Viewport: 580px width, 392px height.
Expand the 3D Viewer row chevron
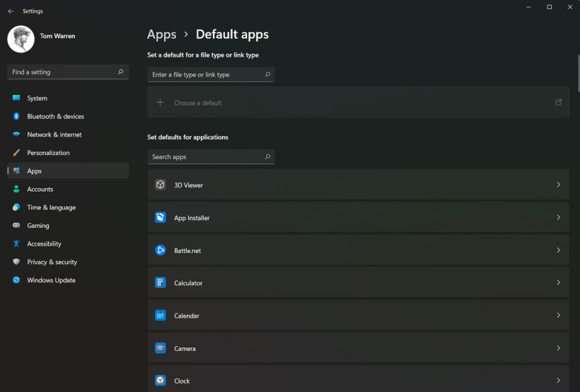[x=559, y=185]
